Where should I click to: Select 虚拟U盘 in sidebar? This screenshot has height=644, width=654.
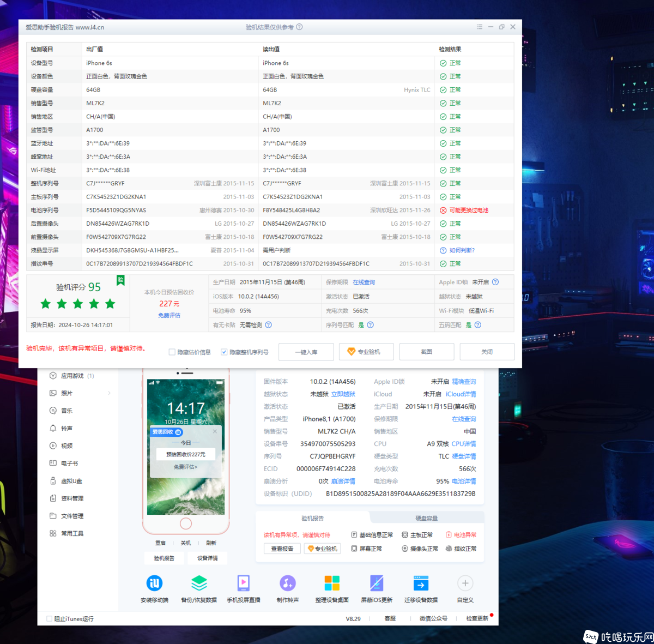point(71,481)
